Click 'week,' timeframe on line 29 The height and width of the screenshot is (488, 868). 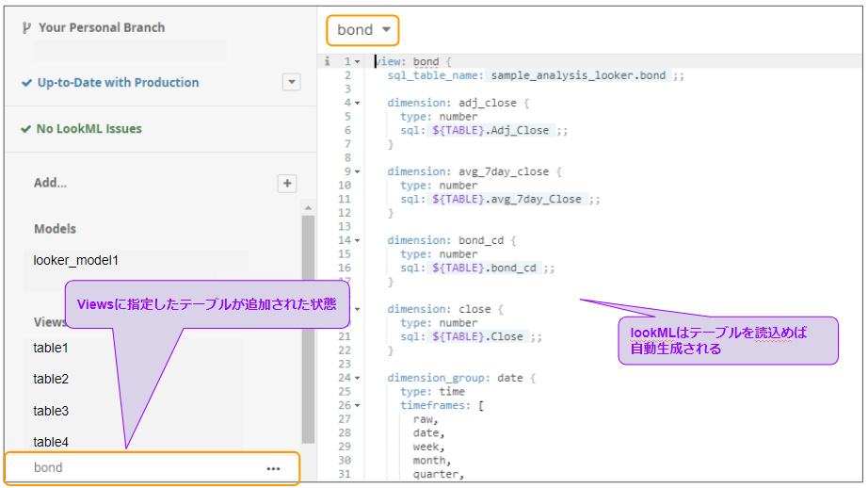click(429, 447)
